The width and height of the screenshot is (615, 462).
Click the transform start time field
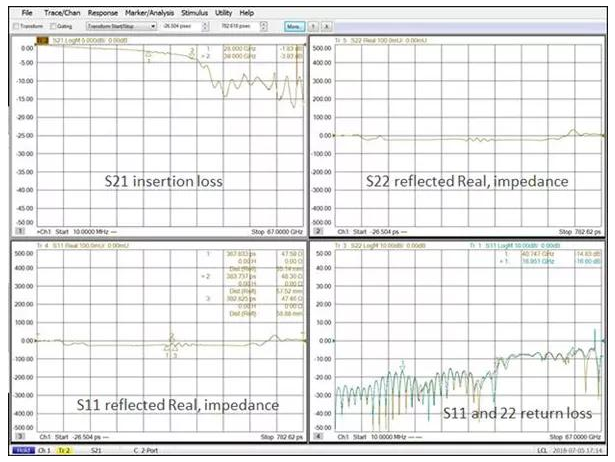(x=181, y=26)
